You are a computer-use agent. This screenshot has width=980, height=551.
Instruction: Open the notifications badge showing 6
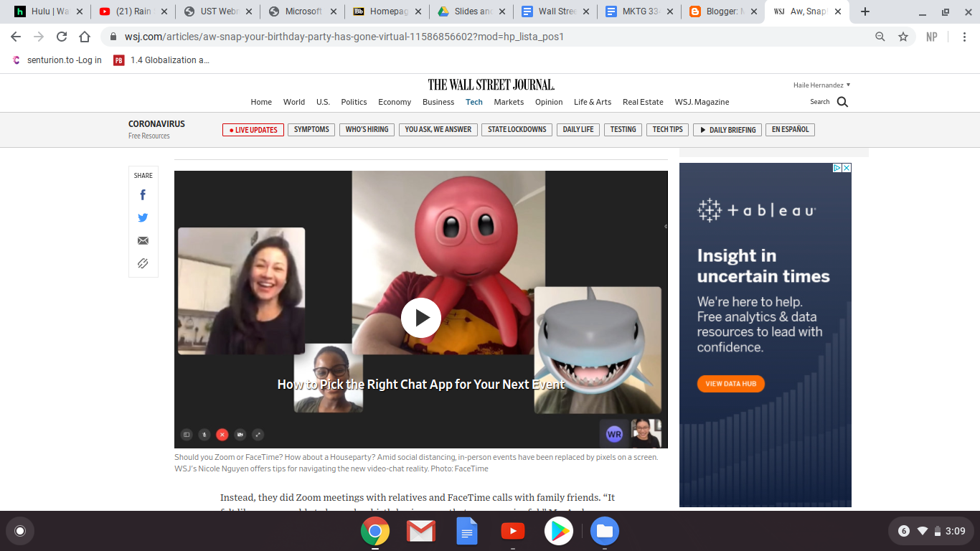click(904, 531)
